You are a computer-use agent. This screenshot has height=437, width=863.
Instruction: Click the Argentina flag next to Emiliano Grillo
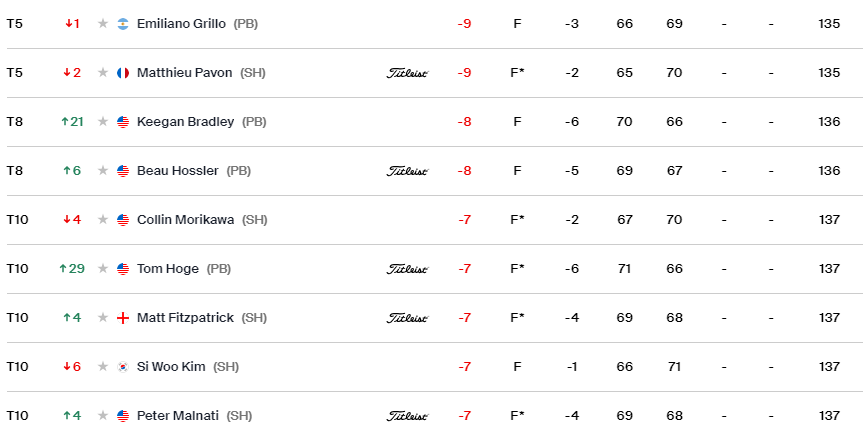pyautogui.click(x=123, y=24)
